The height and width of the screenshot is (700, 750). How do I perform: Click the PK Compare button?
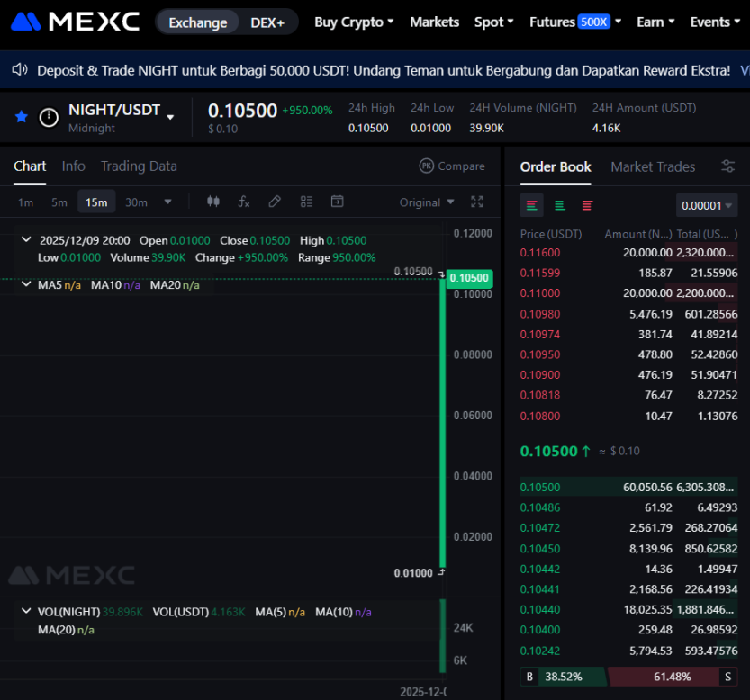tap(452, 166)
